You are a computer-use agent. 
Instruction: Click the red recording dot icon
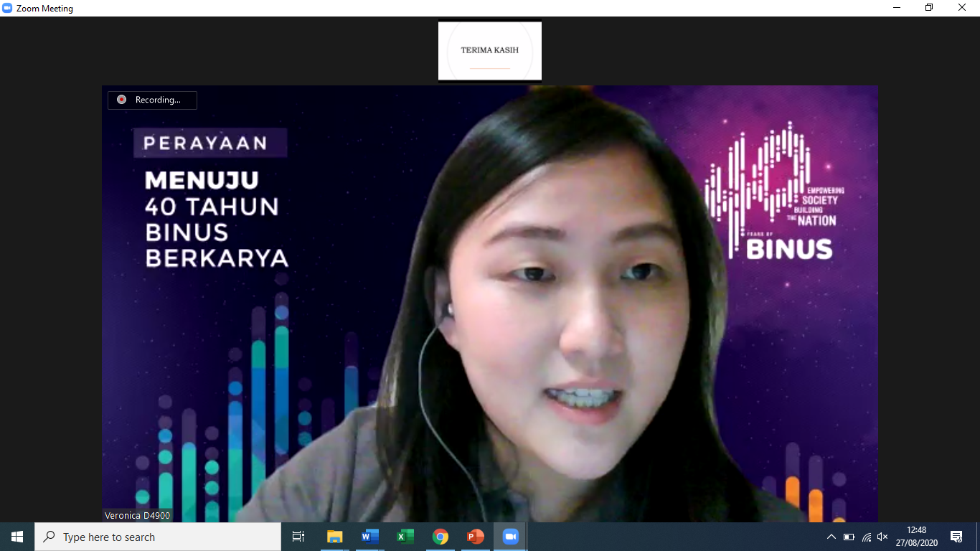121,100
